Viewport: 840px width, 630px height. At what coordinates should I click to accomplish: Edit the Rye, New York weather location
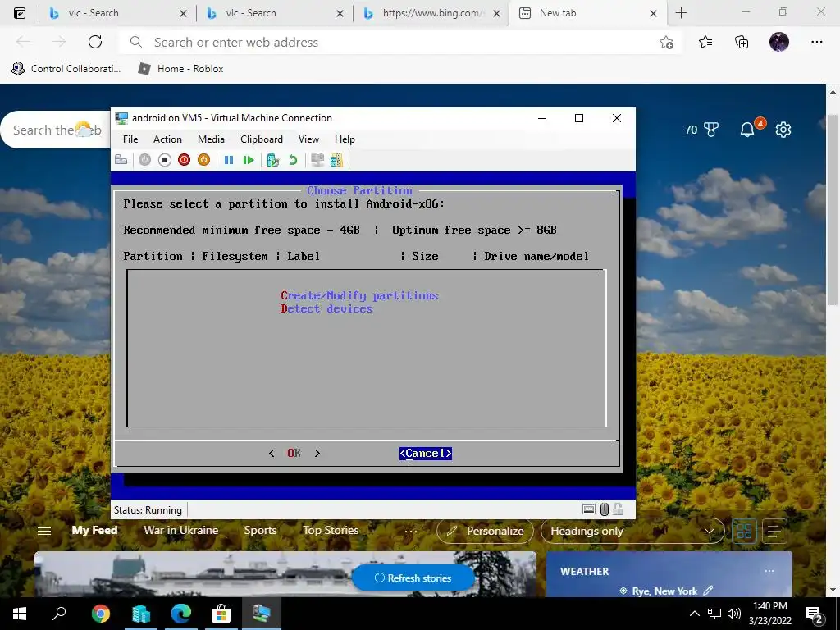[708, 591]
